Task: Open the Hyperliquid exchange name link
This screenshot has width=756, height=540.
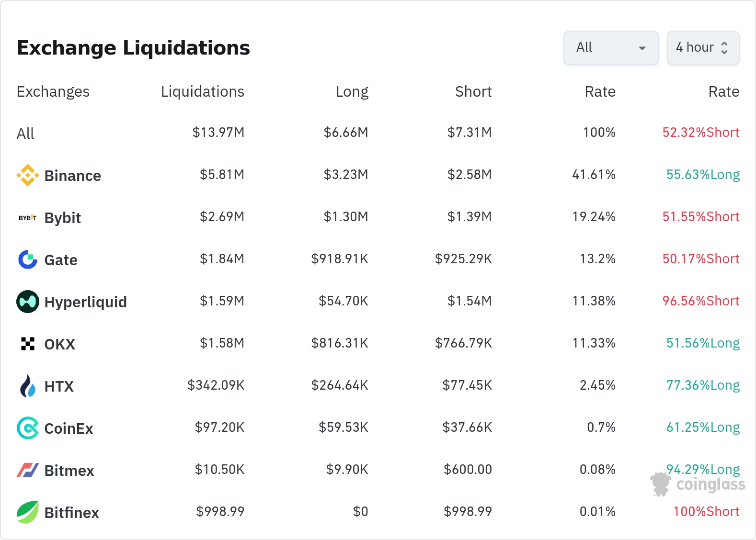Action: pyautogui.click(x=85, y=302)
